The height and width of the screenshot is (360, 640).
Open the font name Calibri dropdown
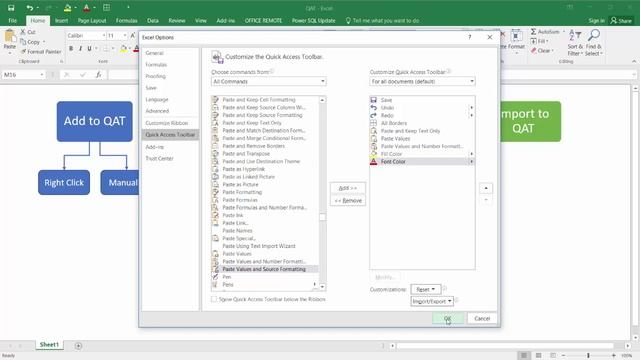pyautogui.click(x=104, y=36)
